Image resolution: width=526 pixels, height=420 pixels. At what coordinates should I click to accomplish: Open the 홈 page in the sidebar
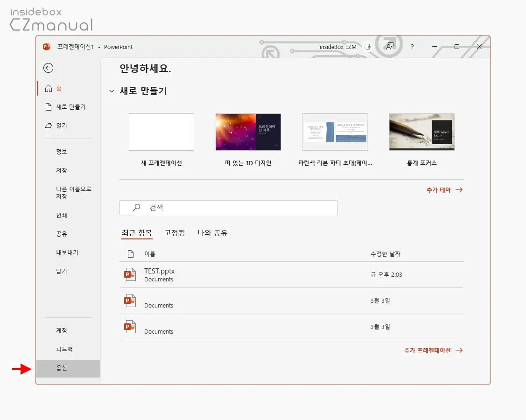69,88
